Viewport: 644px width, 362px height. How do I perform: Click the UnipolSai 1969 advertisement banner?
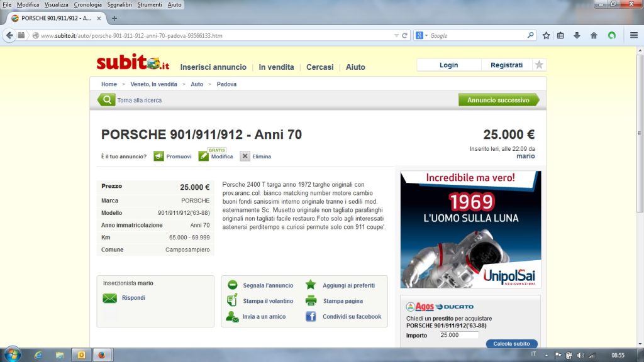tap(470, 229)
